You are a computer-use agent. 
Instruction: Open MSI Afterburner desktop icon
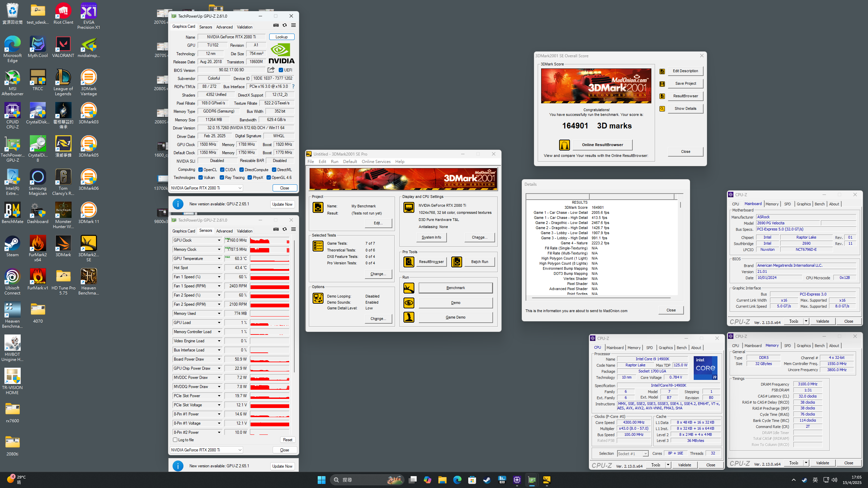[13, 83]
